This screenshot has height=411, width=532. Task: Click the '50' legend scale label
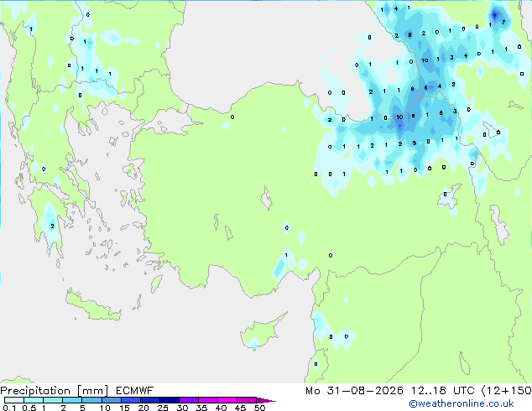coord(260,408)
